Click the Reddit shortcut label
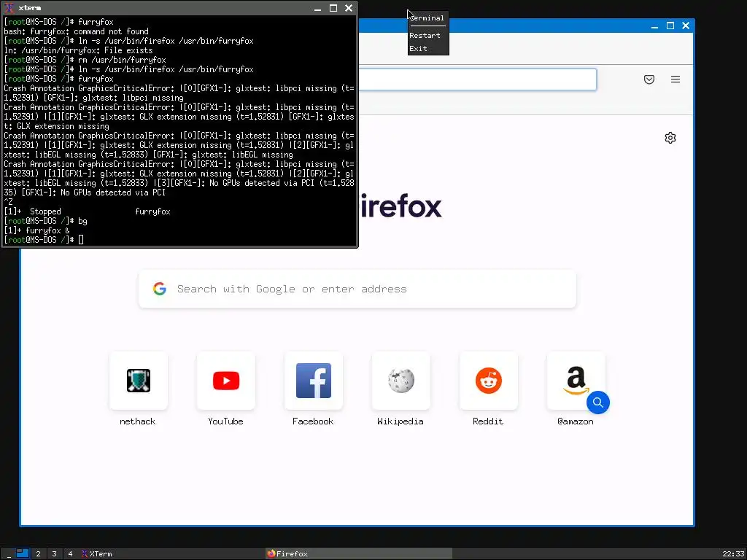747x560 pixels. pos(488,421)
